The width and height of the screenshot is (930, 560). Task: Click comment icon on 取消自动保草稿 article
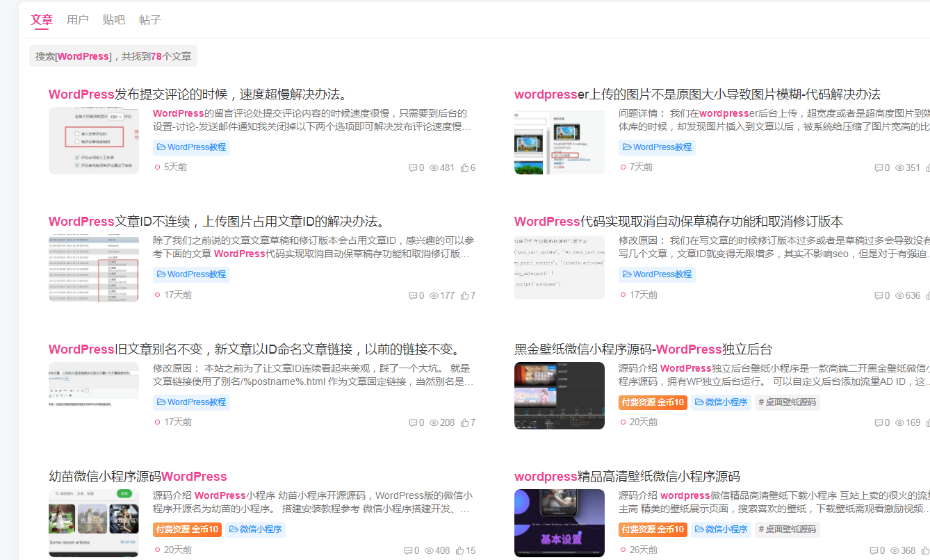pos(879,295)
